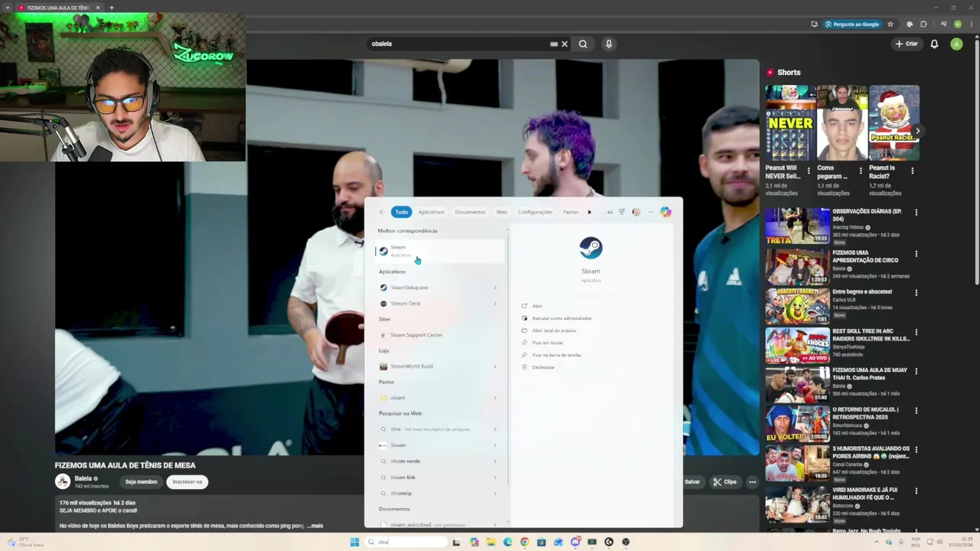
Task: Open File Explorer on taskbar
Action: point(491,542)
